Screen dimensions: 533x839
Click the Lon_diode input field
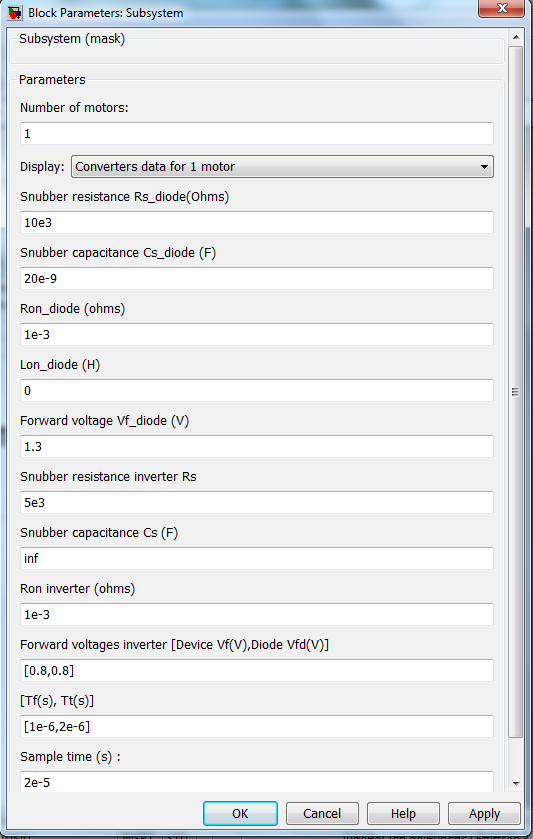click(x=257, y=391)
